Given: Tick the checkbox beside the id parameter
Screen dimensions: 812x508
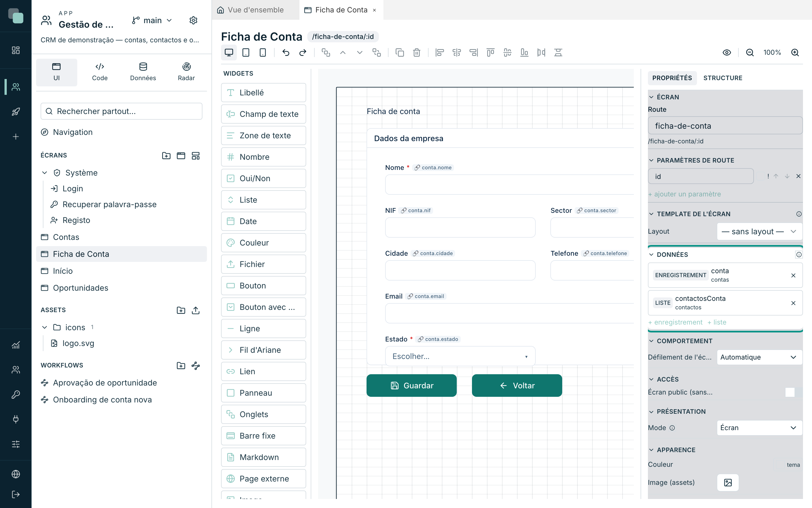Looking at the screenshot, I should 760,176.
